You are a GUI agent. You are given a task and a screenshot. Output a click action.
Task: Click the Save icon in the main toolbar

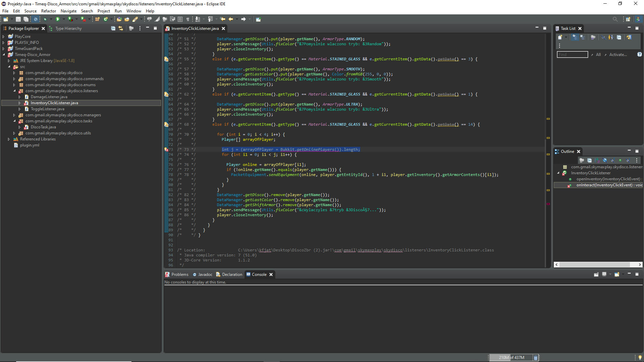coord(18,19)
